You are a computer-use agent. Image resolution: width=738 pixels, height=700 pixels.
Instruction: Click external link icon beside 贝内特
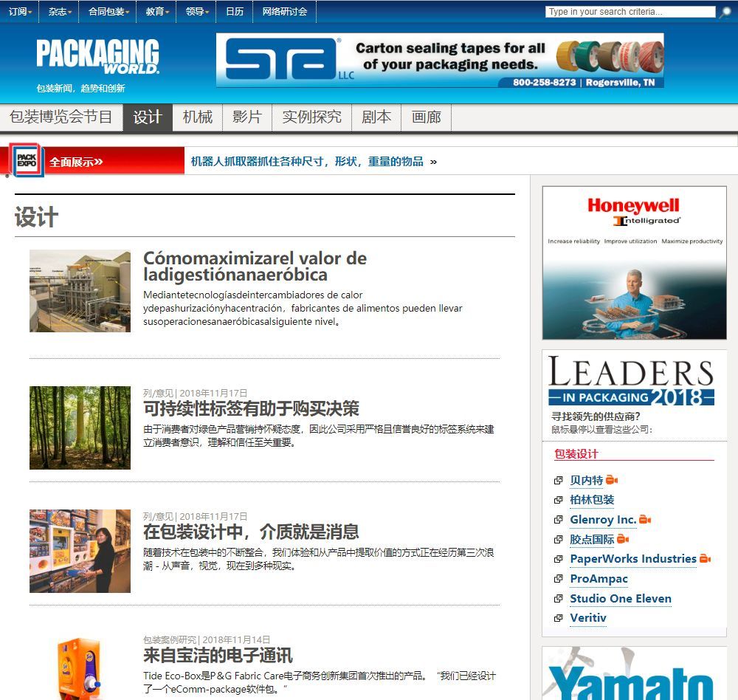click(x=558, y=481)
